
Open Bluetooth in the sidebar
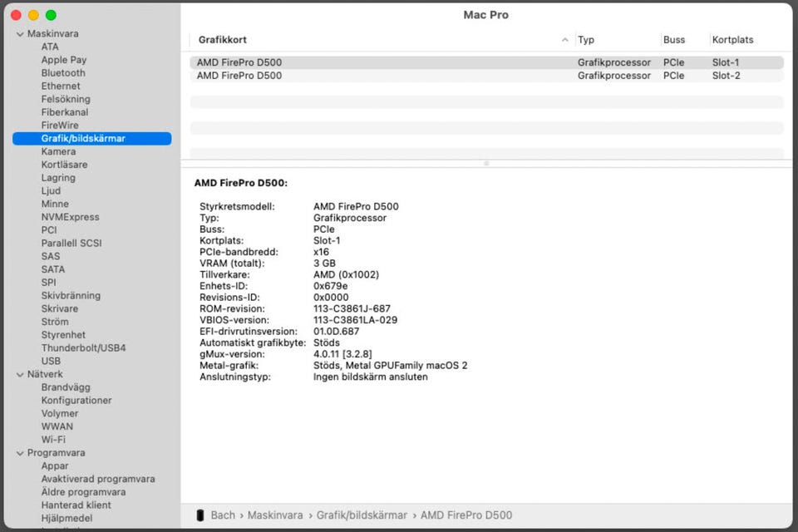click(63, 73)
